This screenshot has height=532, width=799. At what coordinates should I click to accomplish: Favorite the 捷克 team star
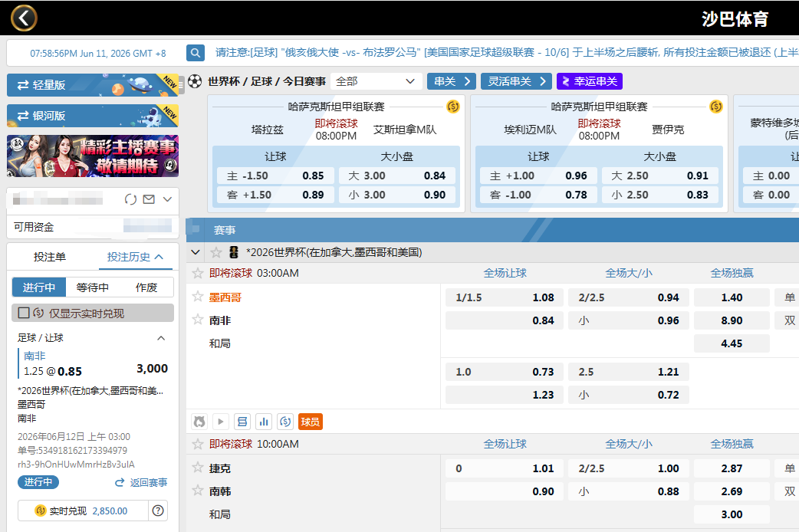[x=198, y=468]
